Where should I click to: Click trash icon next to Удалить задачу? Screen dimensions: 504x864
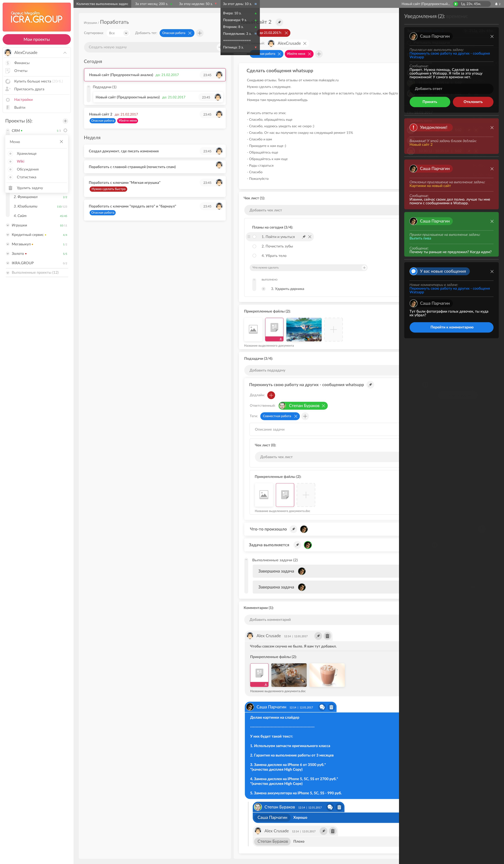(10, 188)
